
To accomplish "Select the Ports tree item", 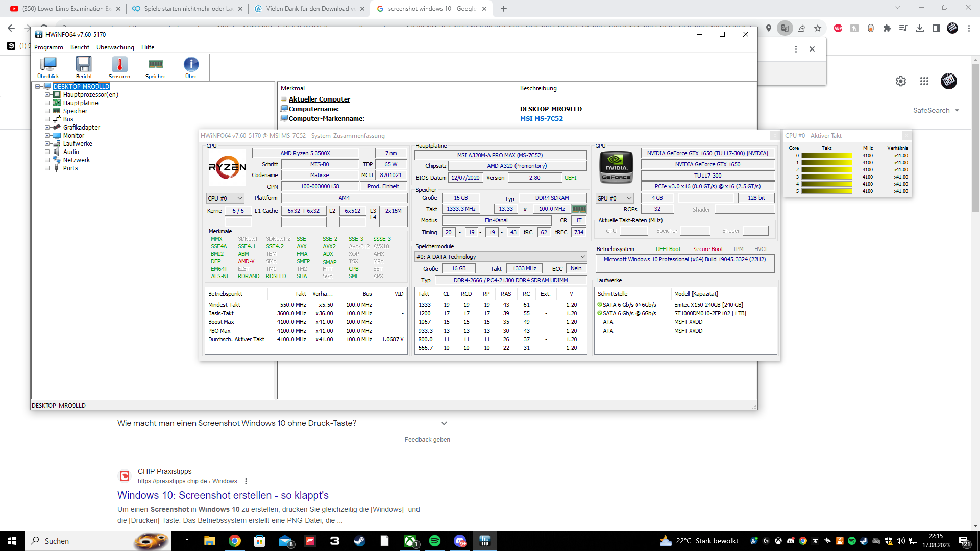I will [70, 168].
